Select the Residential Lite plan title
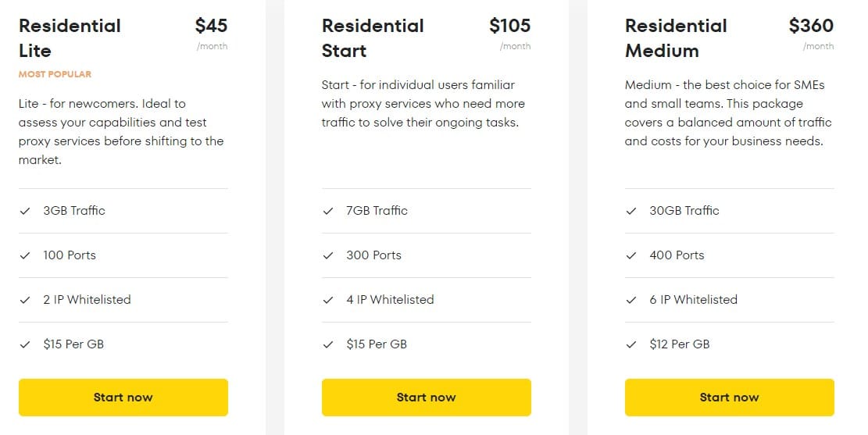 click(70, 38)
